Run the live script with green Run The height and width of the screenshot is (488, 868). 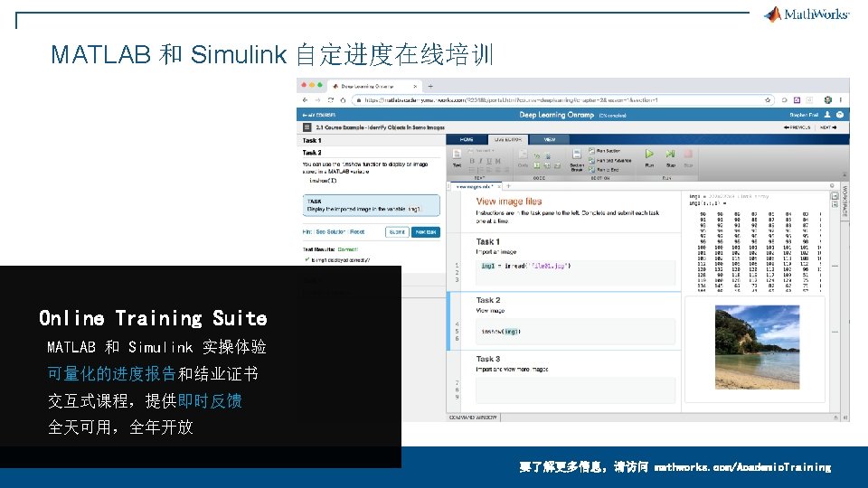click(649, 157)
